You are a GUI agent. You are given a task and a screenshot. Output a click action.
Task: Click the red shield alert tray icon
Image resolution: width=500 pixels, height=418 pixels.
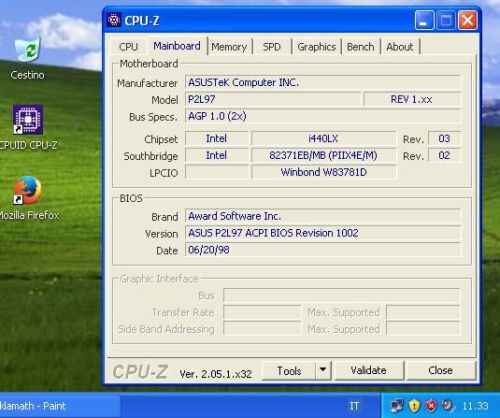tap(431, 406)
